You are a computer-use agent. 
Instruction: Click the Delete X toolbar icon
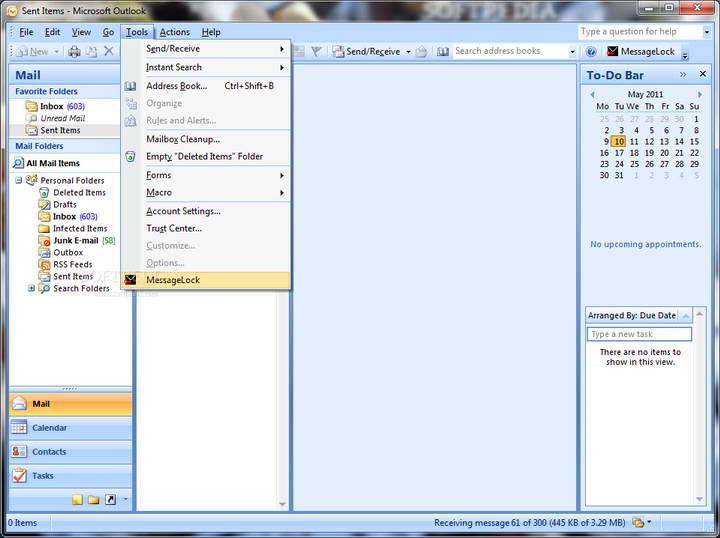[108, 51]
